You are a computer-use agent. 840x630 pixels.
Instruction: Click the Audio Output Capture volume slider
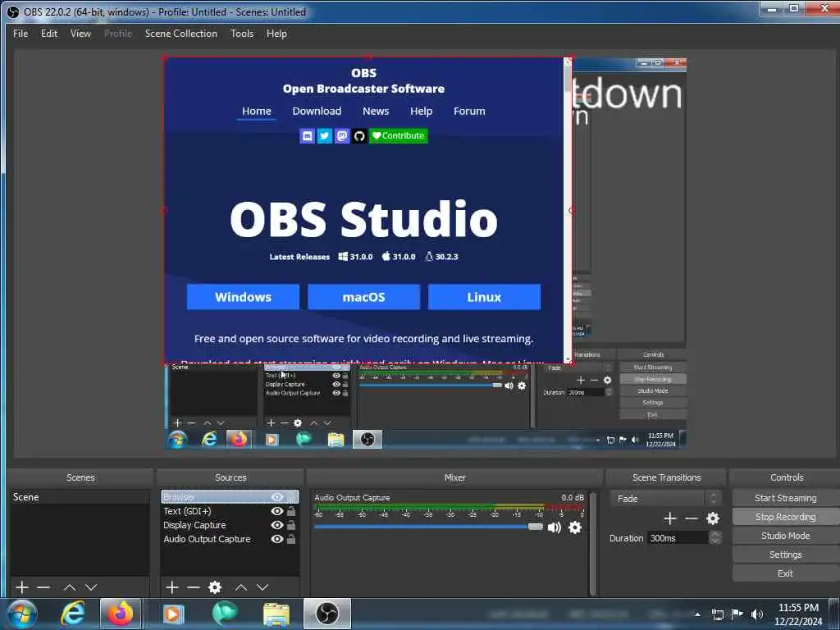[x=428, y=527]
